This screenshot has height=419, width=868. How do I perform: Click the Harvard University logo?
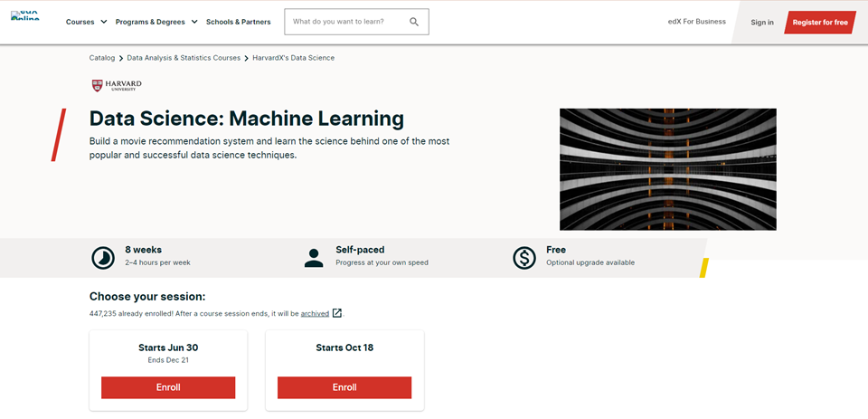click(117, 85)
